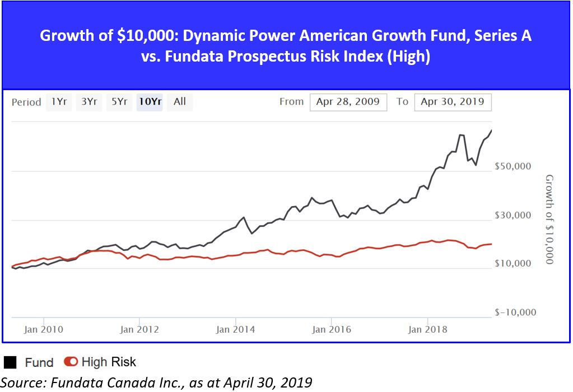This screenshot has height=392, width=573.
Task: Click the Jan 2010 axis label
Action: pos(44,329)
